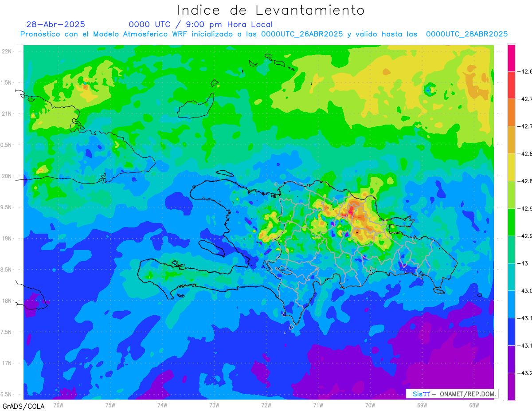Click the magenta swatch at the legend top
The image size is (532, 411).
click(x=511, y=58)
